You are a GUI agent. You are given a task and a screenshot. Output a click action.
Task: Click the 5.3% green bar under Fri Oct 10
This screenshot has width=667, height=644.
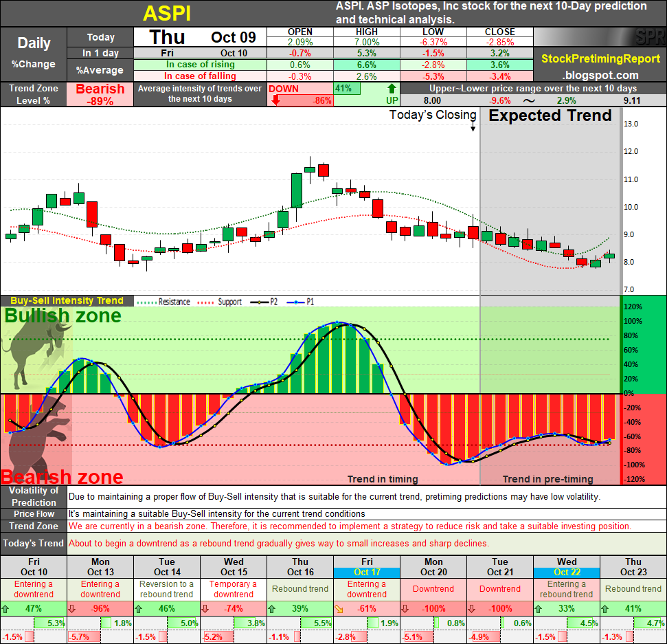coord(49,623)
